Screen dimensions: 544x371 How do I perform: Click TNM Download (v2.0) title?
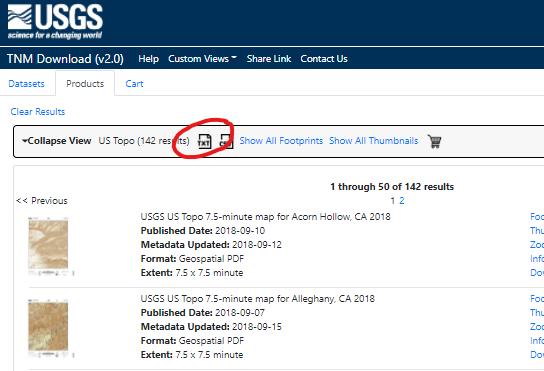tap(65, 59)
